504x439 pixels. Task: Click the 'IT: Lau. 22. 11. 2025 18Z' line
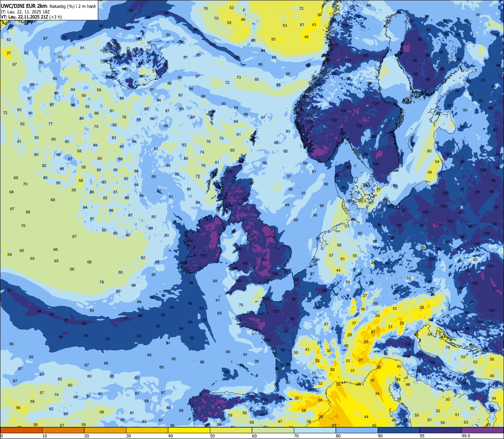coord(26,11)
